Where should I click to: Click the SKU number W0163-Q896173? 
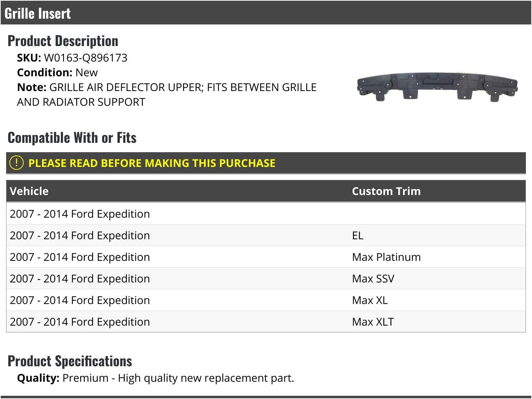[86, 58]
